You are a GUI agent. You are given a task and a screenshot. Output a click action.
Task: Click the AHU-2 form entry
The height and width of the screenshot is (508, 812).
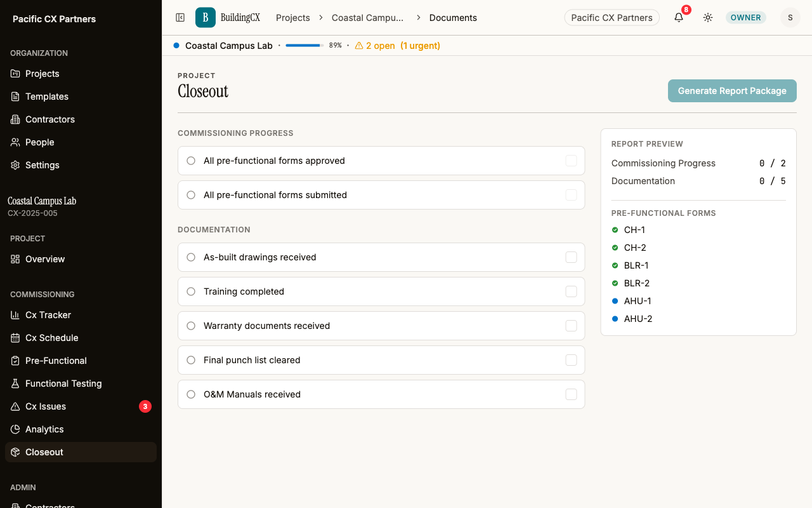[638, 319]
